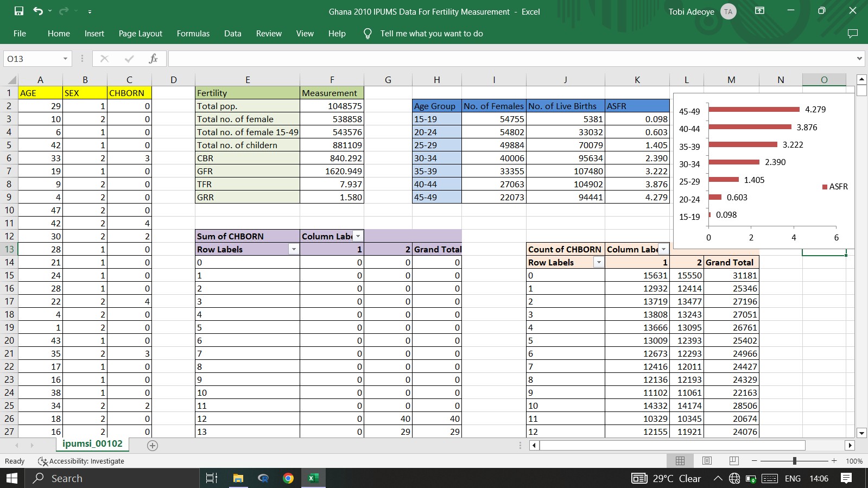The width and height of the screenshot is (868, 488).
Task: Click Accessibility: Investigate in status bar
Action: (x=81, y=461)
